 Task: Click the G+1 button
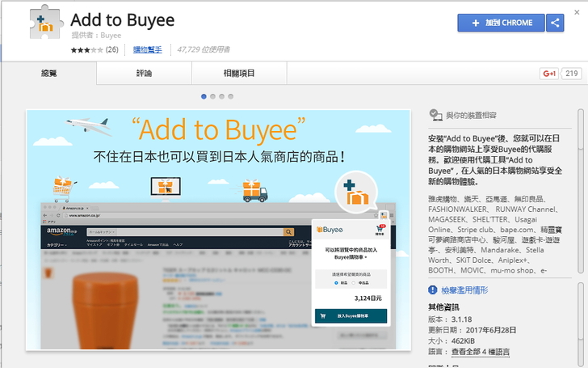click(x=549, y=74)
